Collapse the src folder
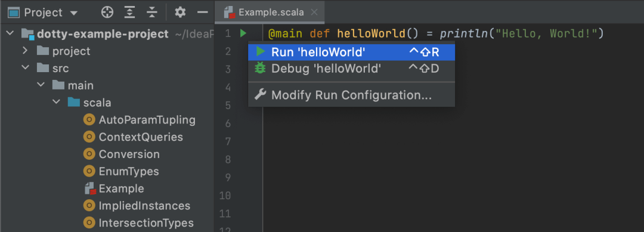The image size is (644, 232). pyautogui.click(x=26, y=67)
